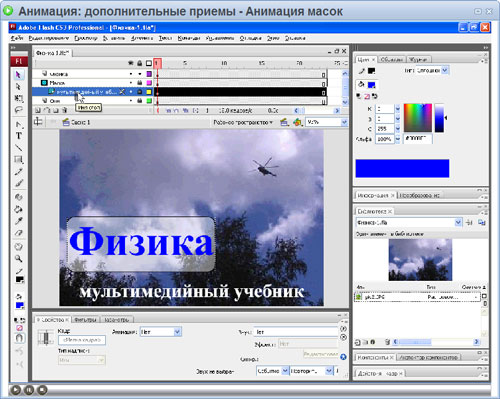Select the white arrow Subselection tool

(18, 87)
